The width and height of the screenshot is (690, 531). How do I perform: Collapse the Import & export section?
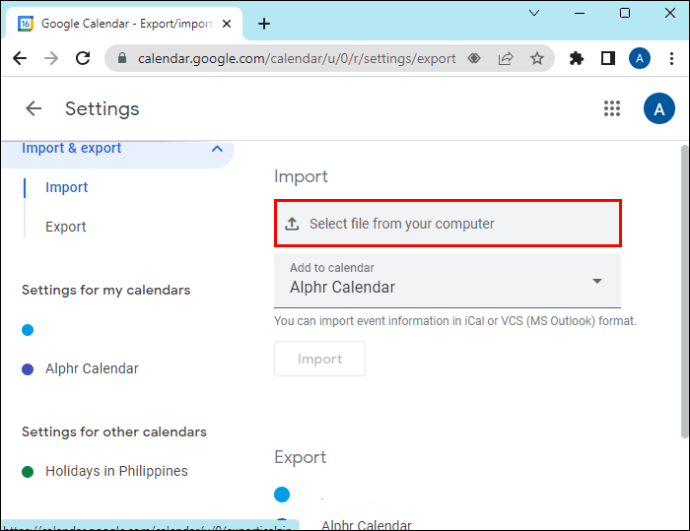[217, 149]
